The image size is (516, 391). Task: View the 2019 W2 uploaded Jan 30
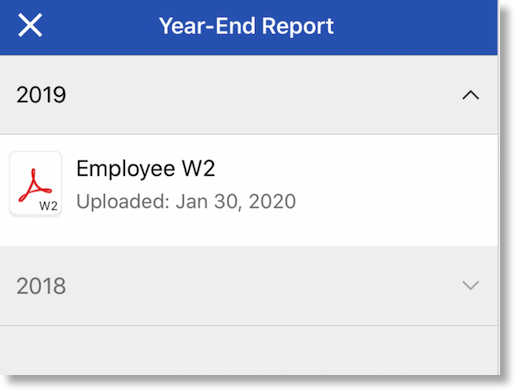249,190
